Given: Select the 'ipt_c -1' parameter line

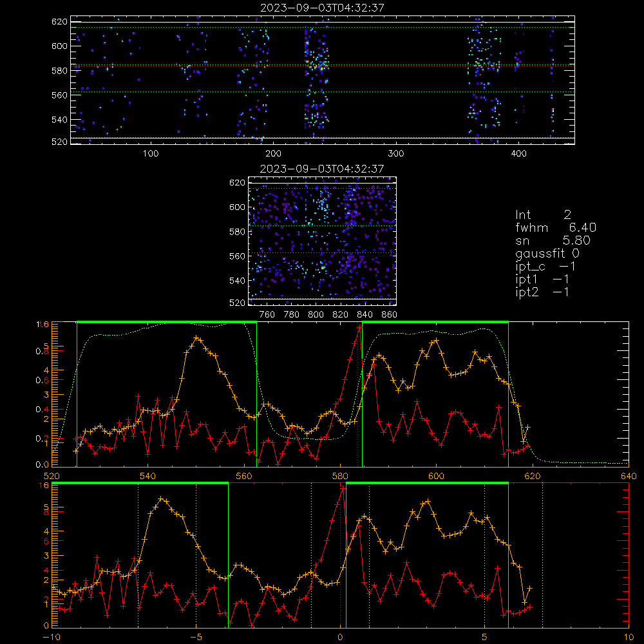Looking at the screenshot, I should pos(545,267).
